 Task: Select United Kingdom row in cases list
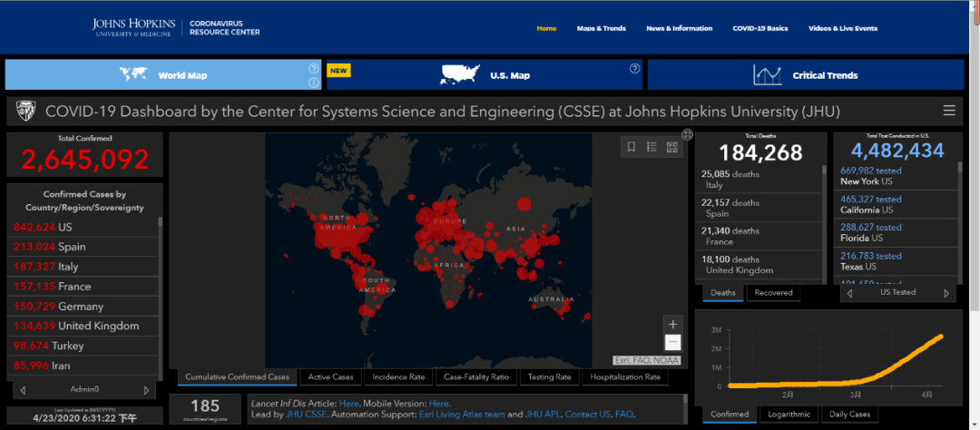(x=82, y=327)
